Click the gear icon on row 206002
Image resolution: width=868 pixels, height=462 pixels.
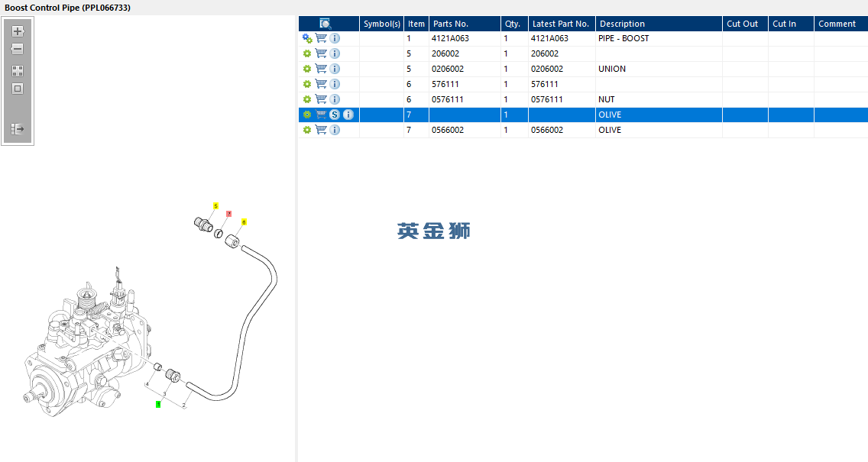(x=307, y=53)
